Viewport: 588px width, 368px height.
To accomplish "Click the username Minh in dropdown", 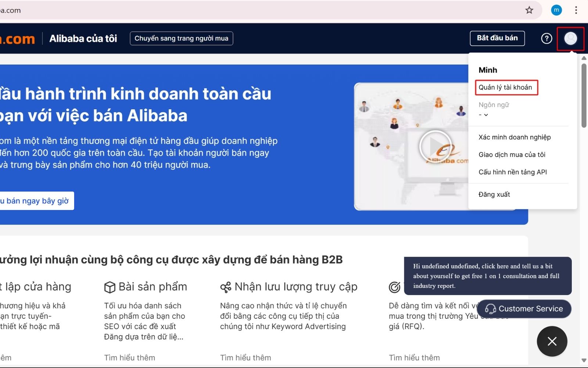I will click(x=488, y=70).
